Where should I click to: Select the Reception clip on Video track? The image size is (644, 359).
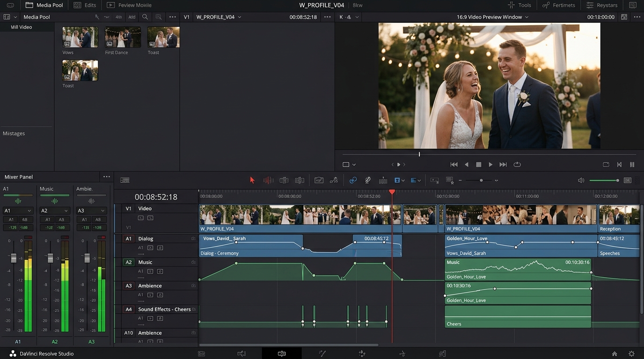click(619, 218)
